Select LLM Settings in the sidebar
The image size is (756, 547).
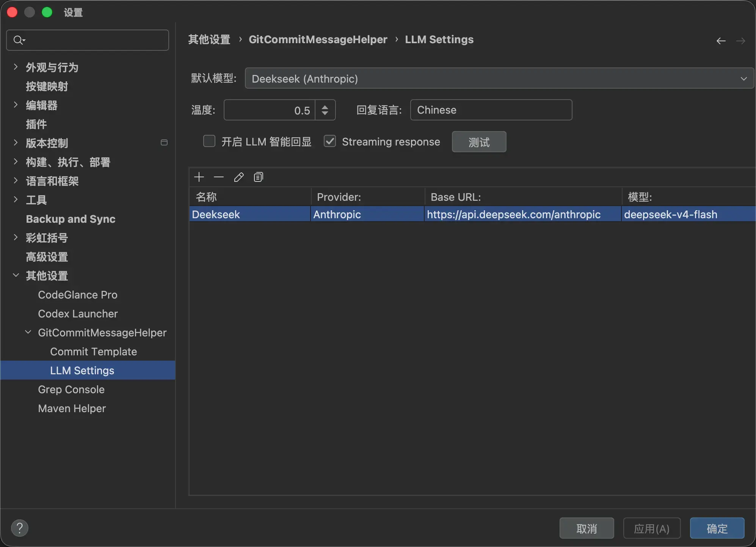pyautogui.click(x=88, y=370)
